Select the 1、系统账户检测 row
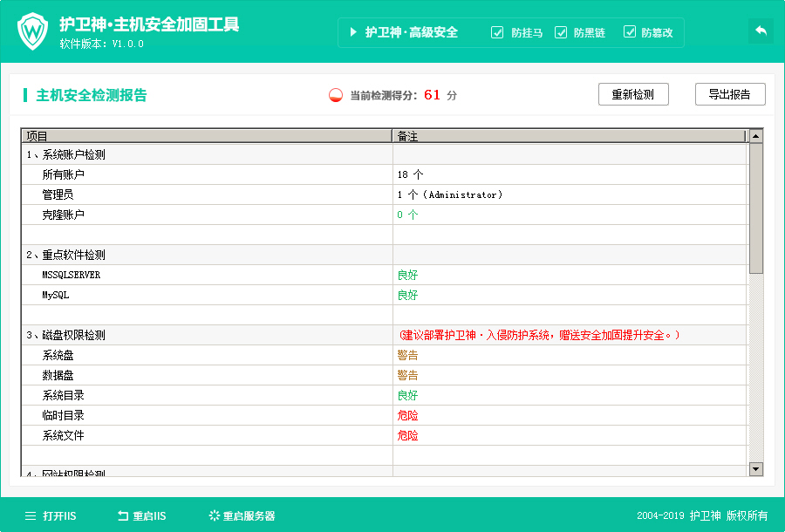The width and height of the screenshot is (785, 532). 385,154
